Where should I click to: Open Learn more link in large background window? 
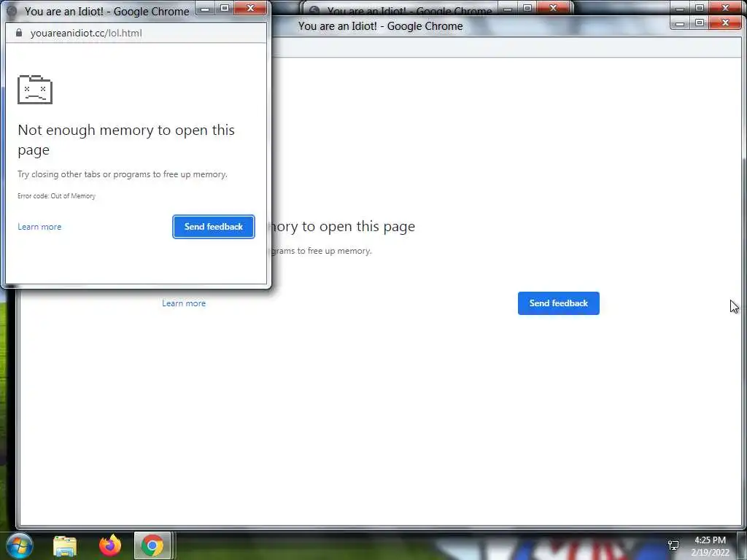pos(184,303)
